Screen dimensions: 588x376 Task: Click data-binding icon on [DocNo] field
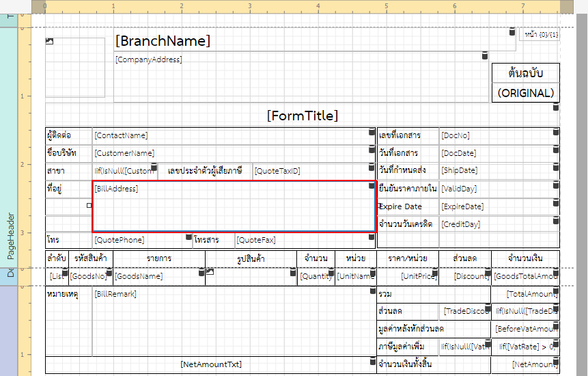pos(556,132)
